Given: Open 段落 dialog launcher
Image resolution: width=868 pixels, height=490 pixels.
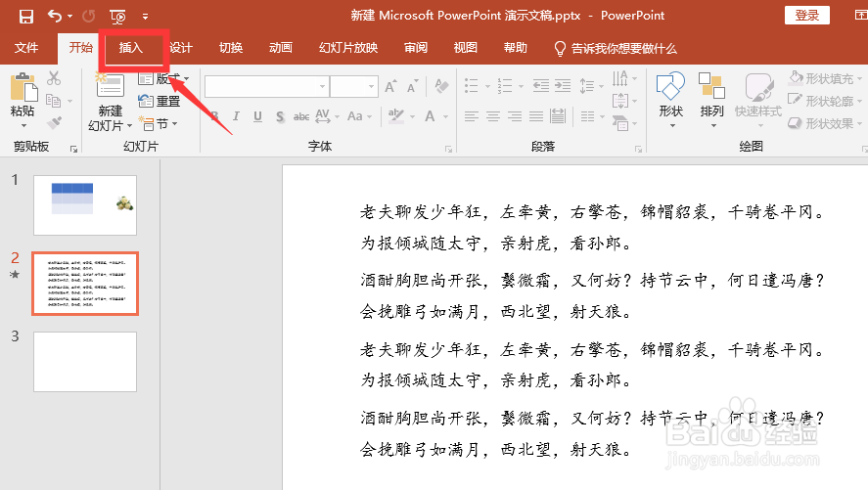Looking at the screenshot, I should [638, 149].
